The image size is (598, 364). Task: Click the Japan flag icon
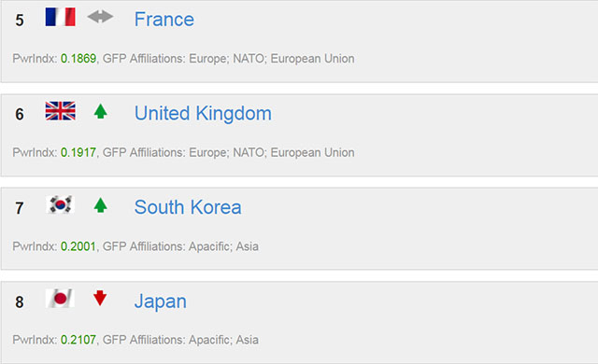pyautogui.click(x=60, y=298)
